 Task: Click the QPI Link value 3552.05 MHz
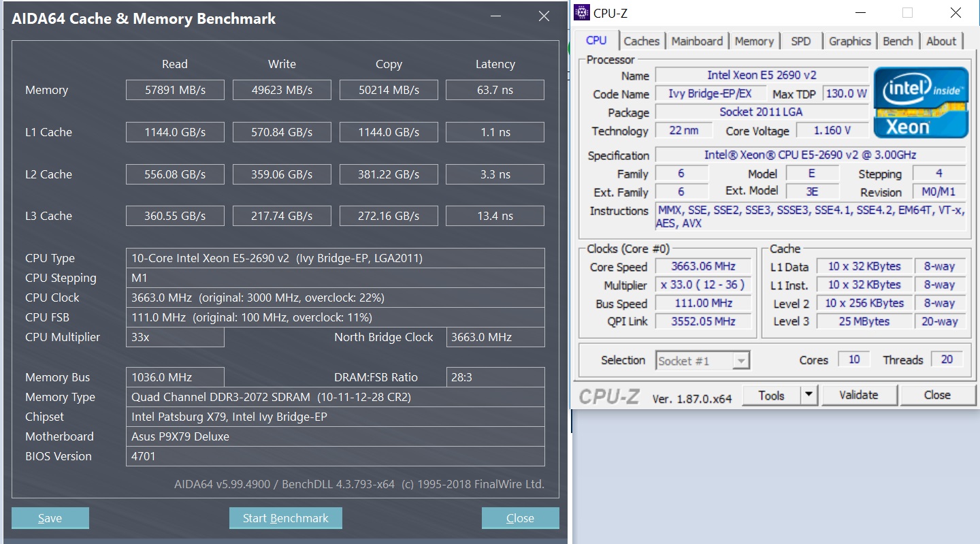pos(704,321)
